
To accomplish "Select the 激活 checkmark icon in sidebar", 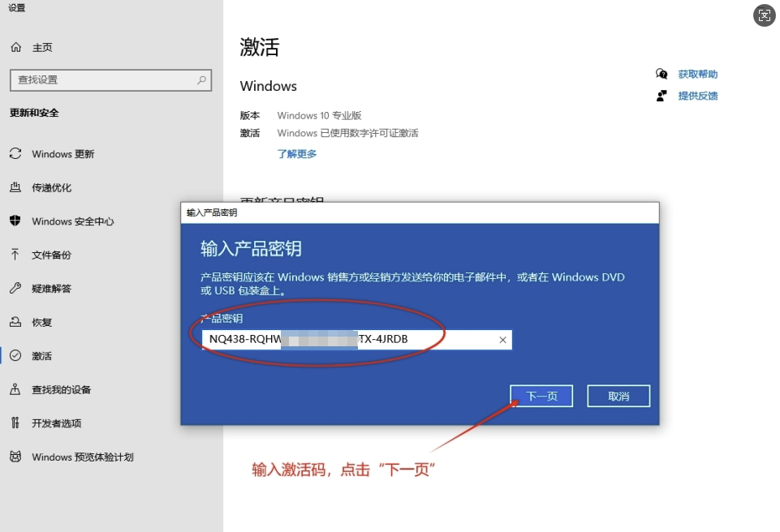I will pyautogui.click(x=16, y=355).
